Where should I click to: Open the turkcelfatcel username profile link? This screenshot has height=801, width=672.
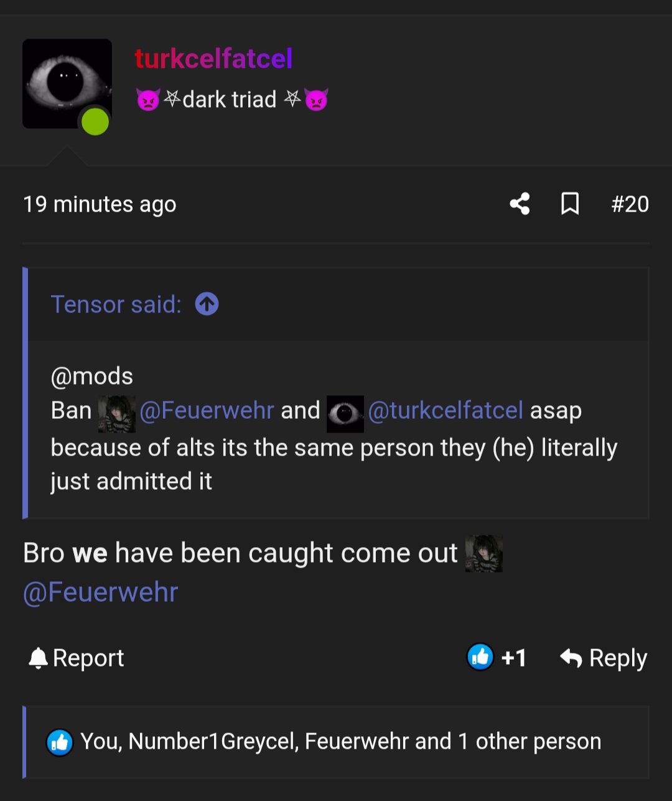(x=213, y=59)
